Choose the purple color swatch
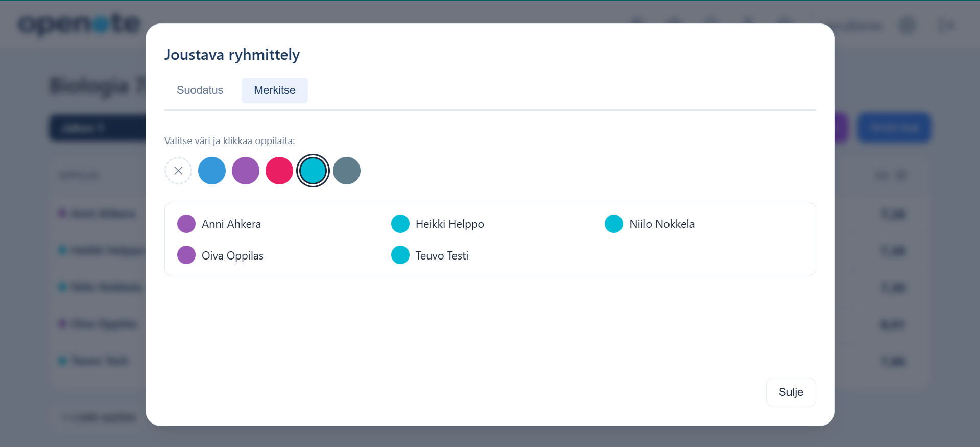980x447 pixels. pyautogui.click(x=246, y=171)
